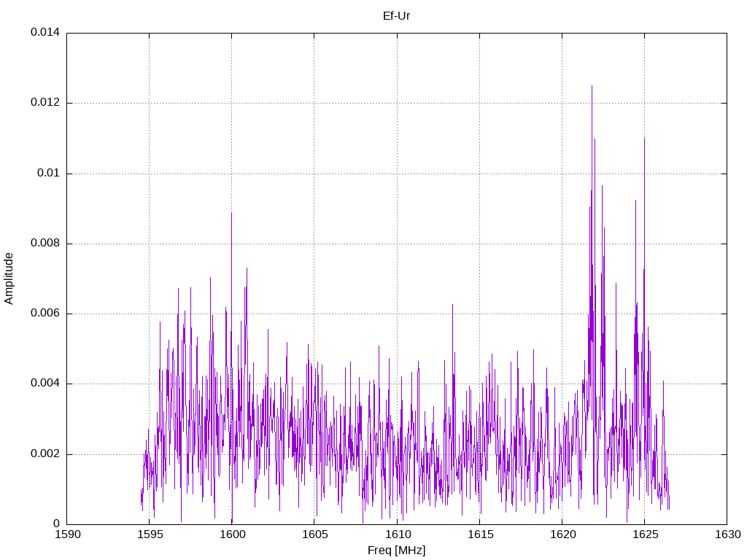The width and height of the screenshot is (747, 560).
Task: Click the y-axis tick value 0.004
Action: coord(45,384)
